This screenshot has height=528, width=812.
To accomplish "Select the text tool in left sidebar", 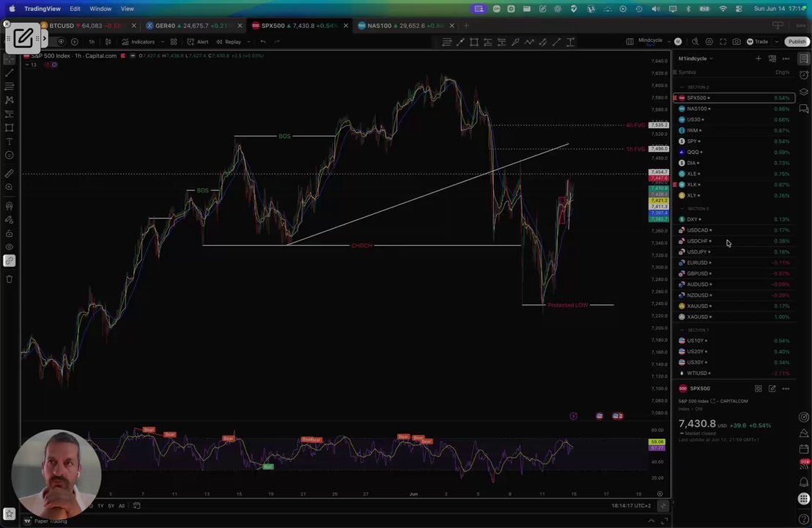I will pos(10,142).
